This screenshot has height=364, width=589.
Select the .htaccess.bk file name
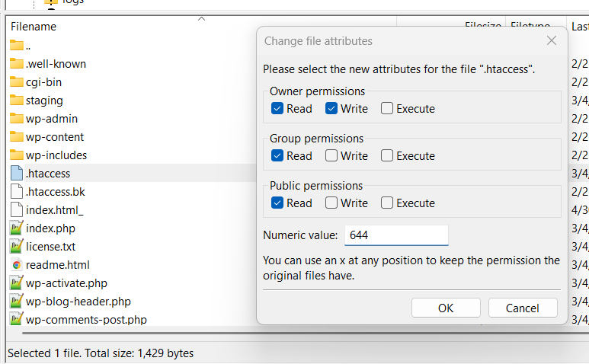55,192
